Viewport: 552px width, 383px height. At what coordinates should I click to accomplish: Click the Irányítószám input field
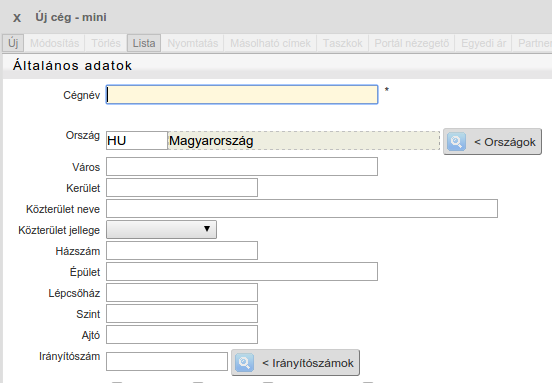click(167, 362)
